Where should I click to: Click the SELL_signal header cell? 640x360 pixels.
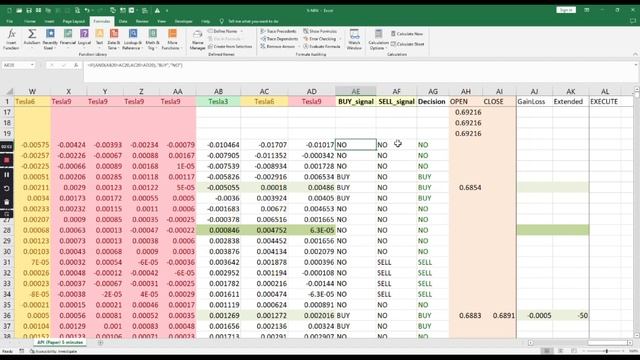click(396, 102)
